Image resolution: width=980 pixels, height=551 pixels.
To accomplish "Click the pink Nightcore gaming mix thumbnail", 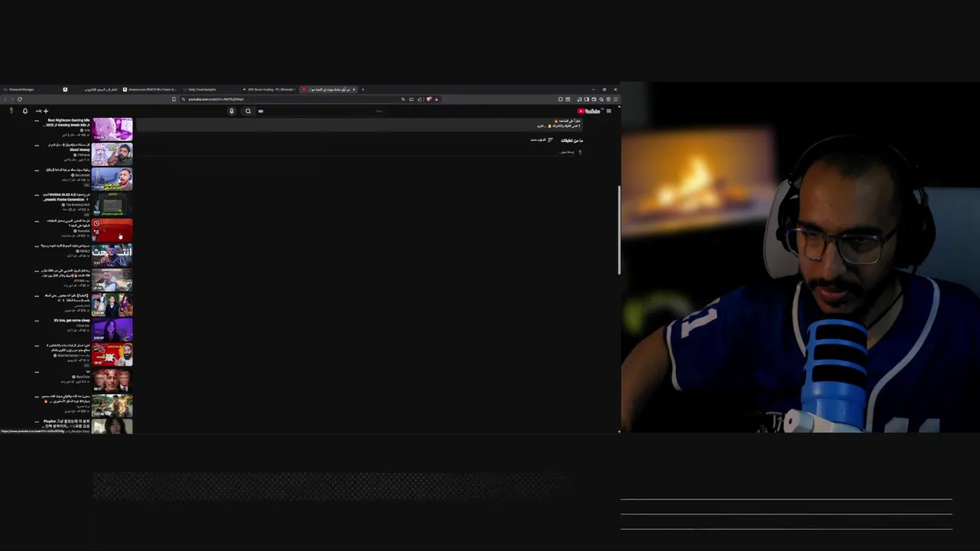I will (x=112, y=129).
